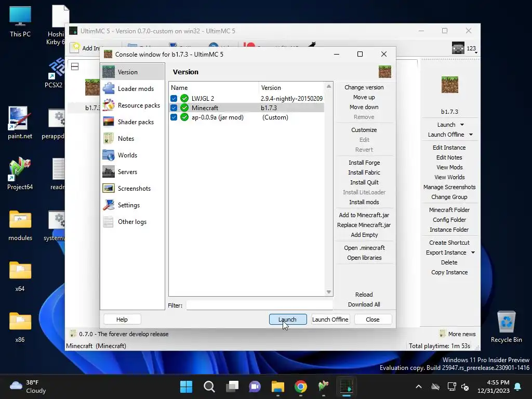Viewport: 532px width, 399px height.
Task: Uncheck the Minecraft component checkbox
Action: [174, 108]
